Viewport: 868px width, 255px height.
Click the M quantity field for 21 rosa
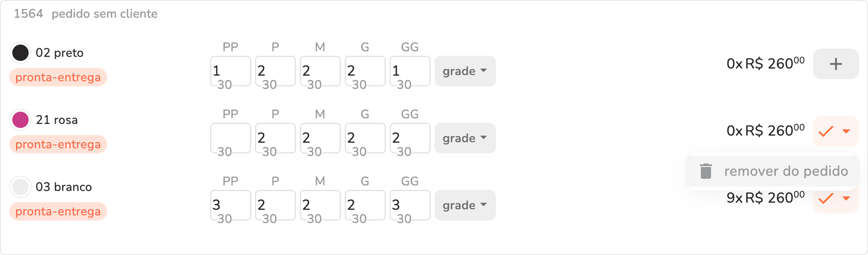point(320,137)
